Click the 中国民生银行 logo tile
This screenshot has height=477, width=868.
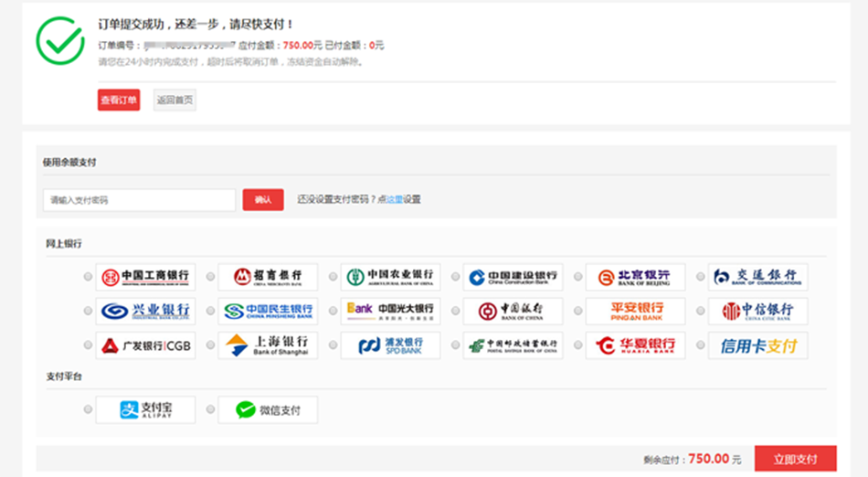(268, 311)
